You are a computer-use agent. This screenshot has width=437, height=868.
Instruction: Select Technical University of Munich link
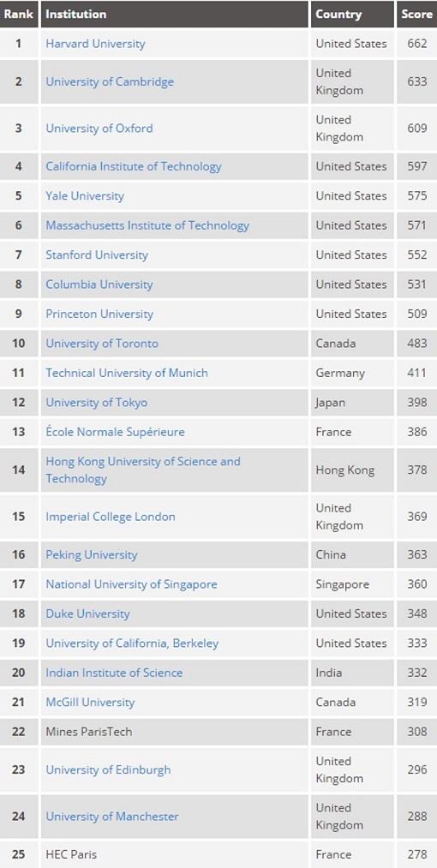(x=127, y=373)
